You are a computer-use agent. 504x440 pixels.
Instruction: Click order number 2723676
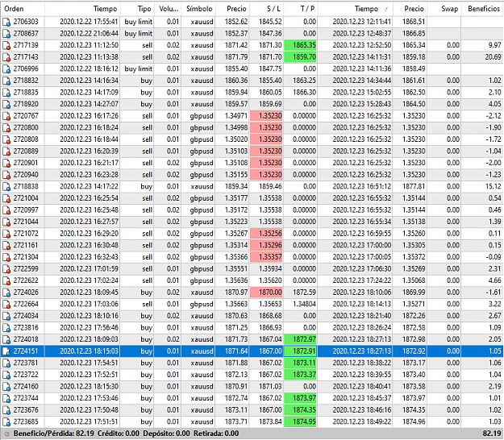click(x=26, y=410)
